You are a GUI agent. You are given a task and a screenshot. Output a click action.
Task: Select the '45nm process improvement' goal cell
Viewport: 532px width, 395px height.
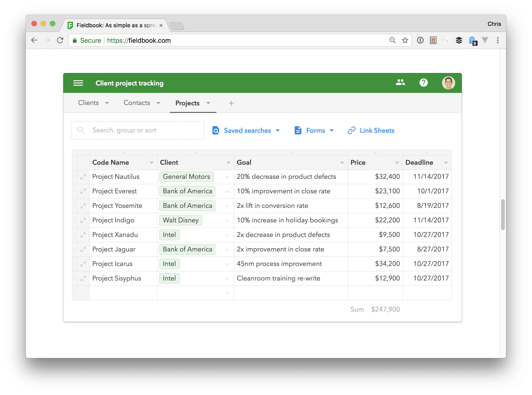coord(291,264)
